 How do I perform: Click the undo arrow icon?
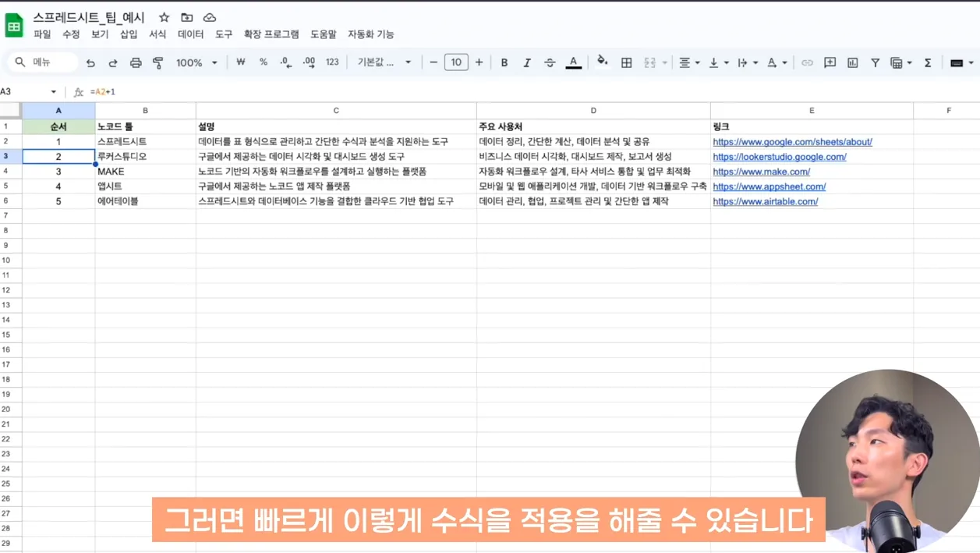tap(90, 62)
